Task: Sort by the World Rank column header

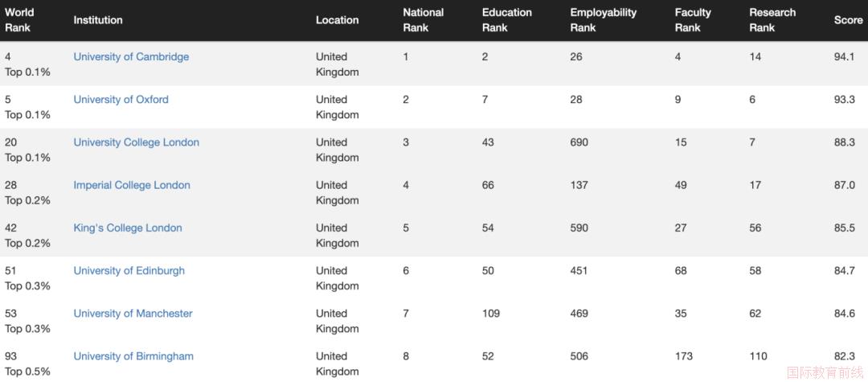Action: (x=19, y=20)
